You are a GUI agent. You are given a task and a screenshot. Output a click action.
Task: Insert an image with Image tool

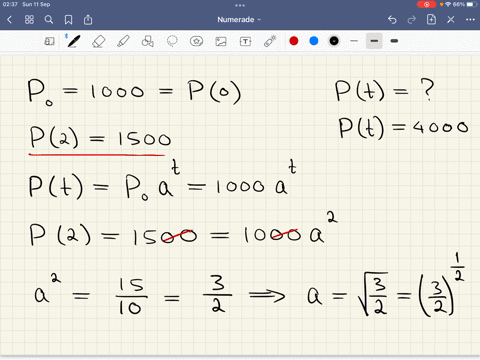pos(221,41)
